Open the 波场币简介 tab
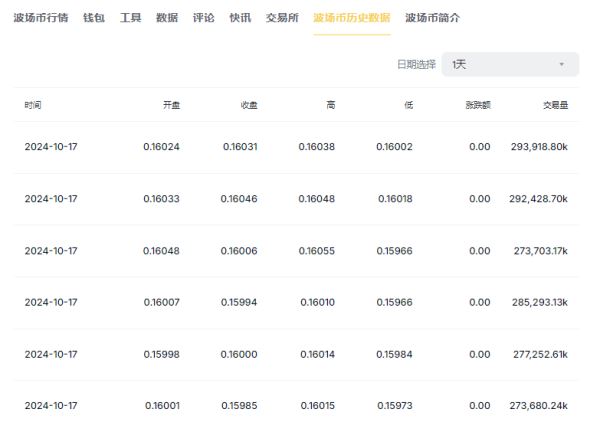This screenshot has width=600, height=432. (x=433, y=18)
